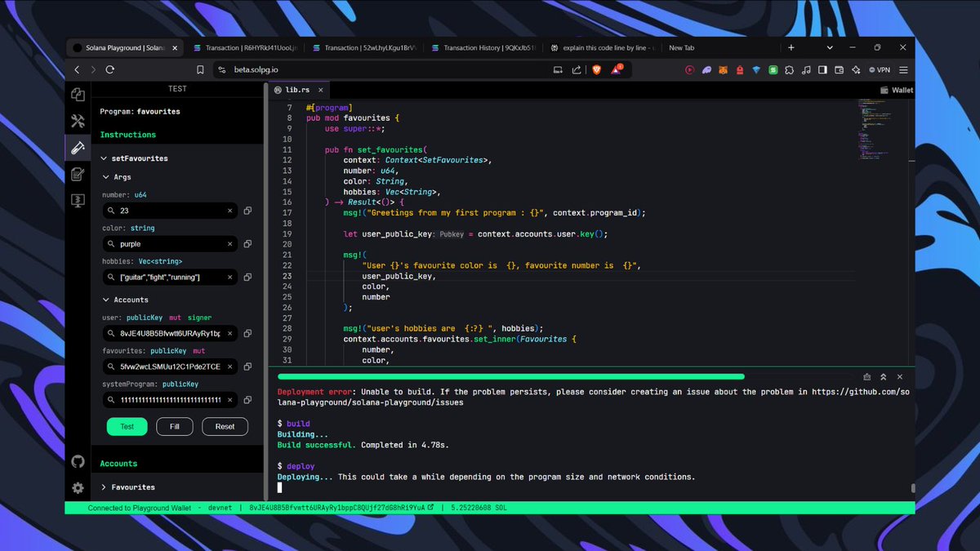This screenshot has height=551, width=980.
Task: Copy the favourites account key icon
Action: coord(247,367)
